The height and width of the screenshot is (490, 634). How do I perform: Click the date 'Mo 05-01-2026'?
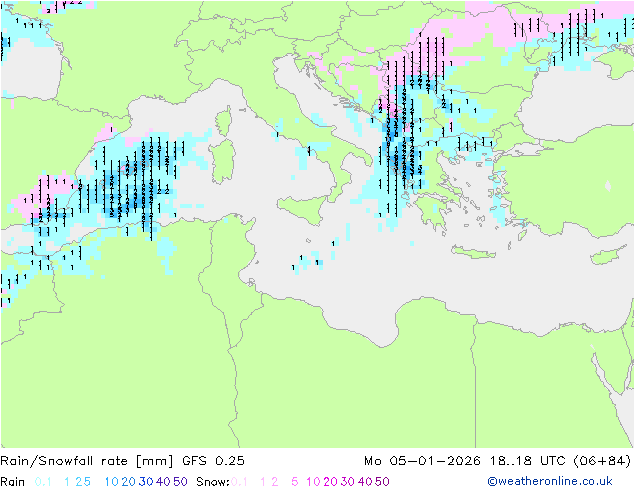pyautogui.click(x=422, y=461)
